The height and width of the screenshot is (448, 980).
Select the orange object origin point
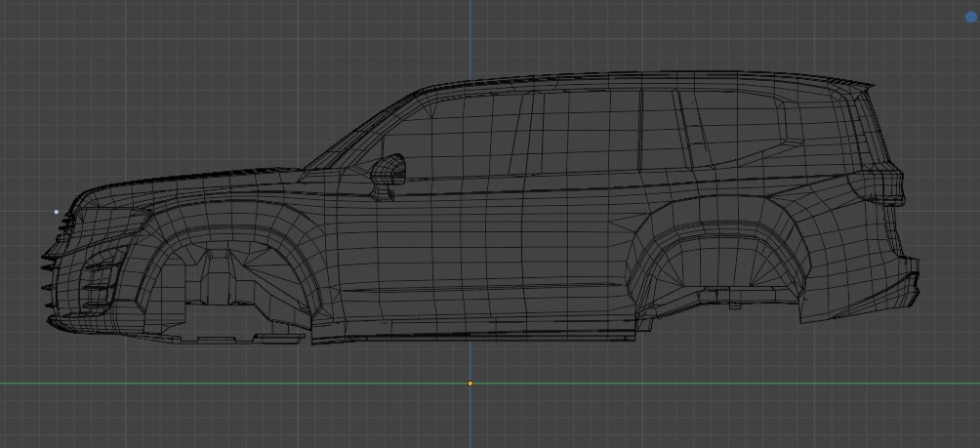470,383
